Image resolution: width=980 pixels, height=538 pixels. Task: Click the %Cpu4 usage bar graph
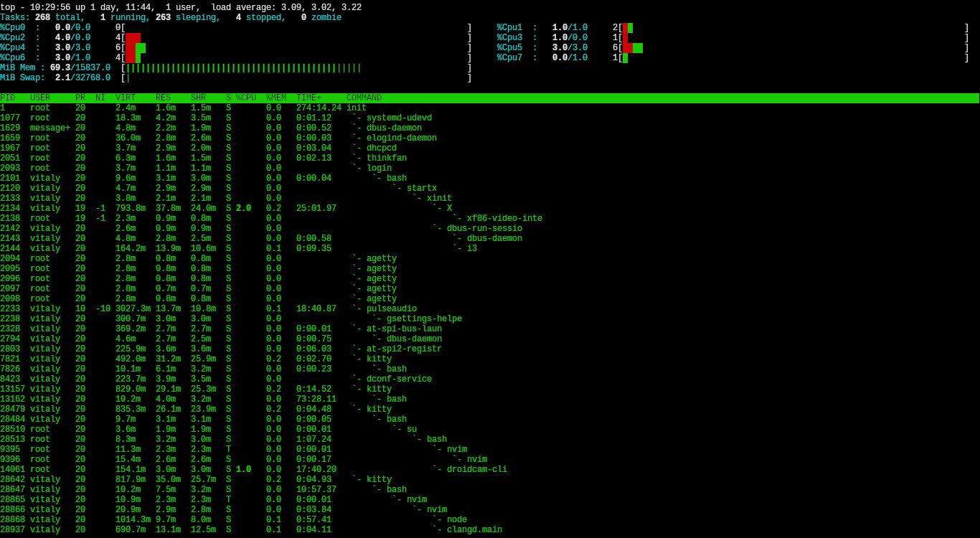[x=136, y=48]
